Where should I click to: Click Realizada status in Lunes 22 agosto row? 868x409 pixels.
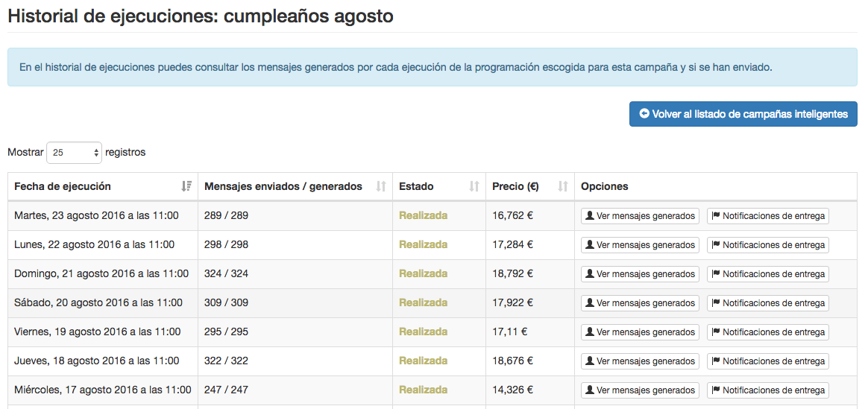(x=423, y=244)
